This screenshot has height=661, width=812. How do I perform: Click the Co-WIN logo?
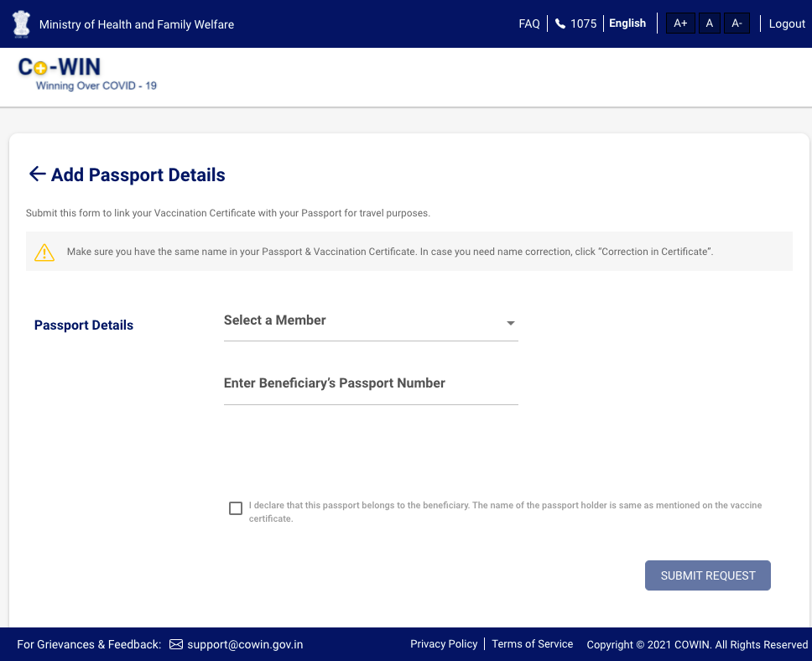point(87,74)
